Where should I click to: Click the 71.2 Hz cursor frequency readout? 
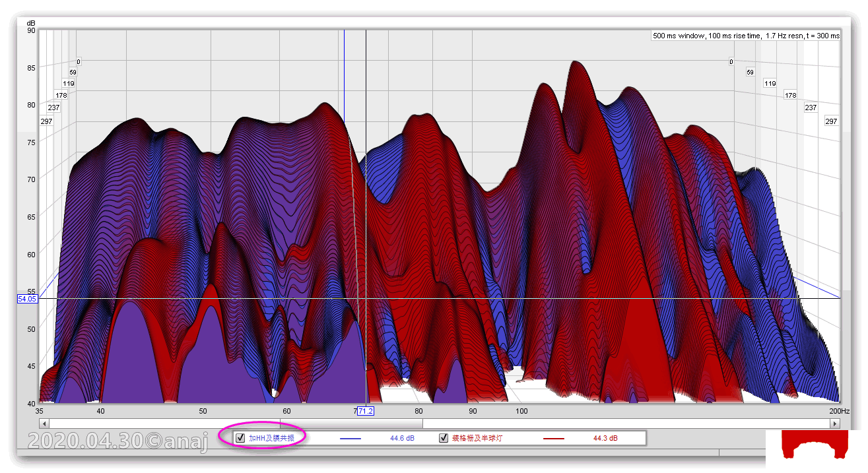pyautogui.click(x=366, y=411)
